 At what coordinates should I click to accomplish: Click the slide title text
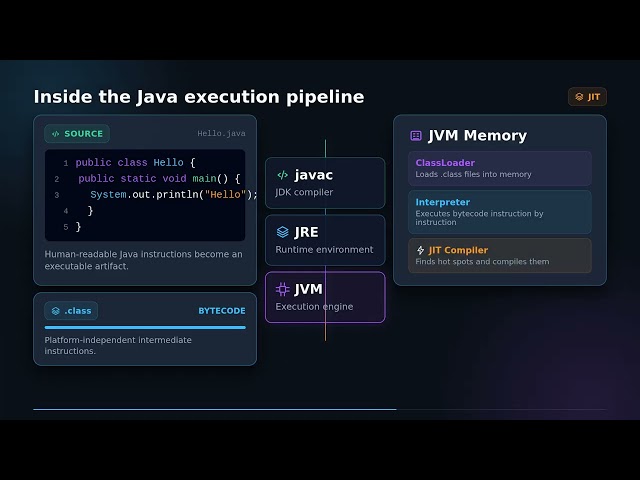point(199,97)
